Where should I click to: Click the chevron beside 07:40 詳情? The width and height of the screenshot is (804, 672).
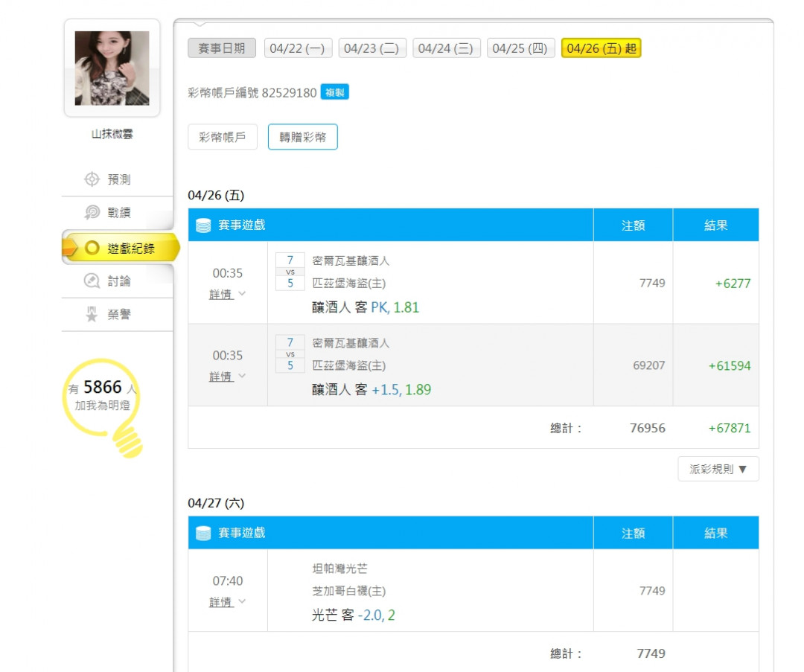[x=242, y=601]
